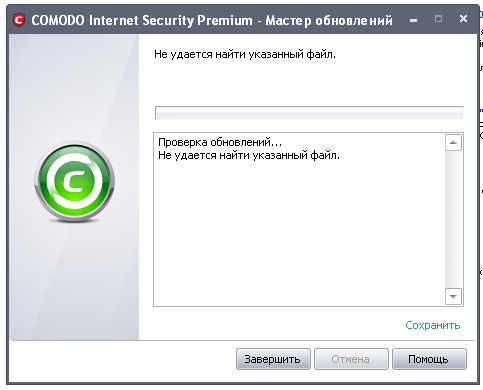Click the log scrollbar up arrow

point(453,143)
